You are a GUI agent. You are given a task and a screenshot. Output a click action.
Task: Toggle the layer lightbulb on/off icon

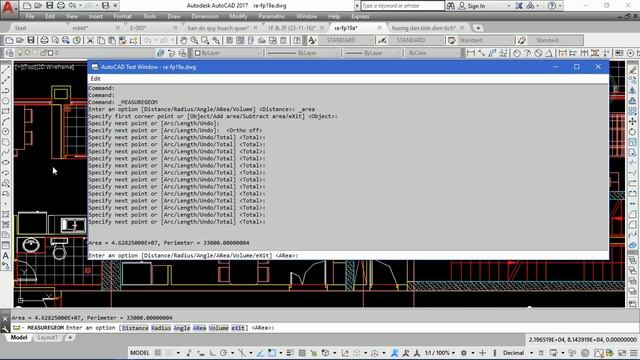click(x=20, y=53)
